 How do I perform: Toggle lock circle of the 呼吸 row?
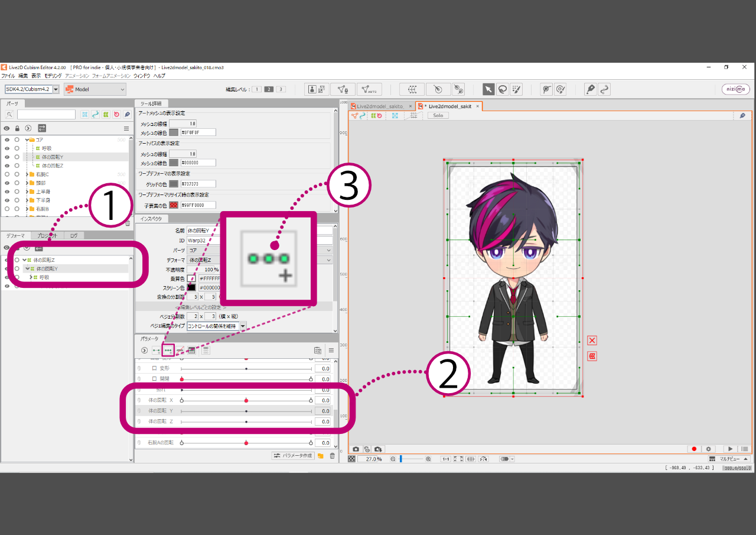click(x=17, y=148)
